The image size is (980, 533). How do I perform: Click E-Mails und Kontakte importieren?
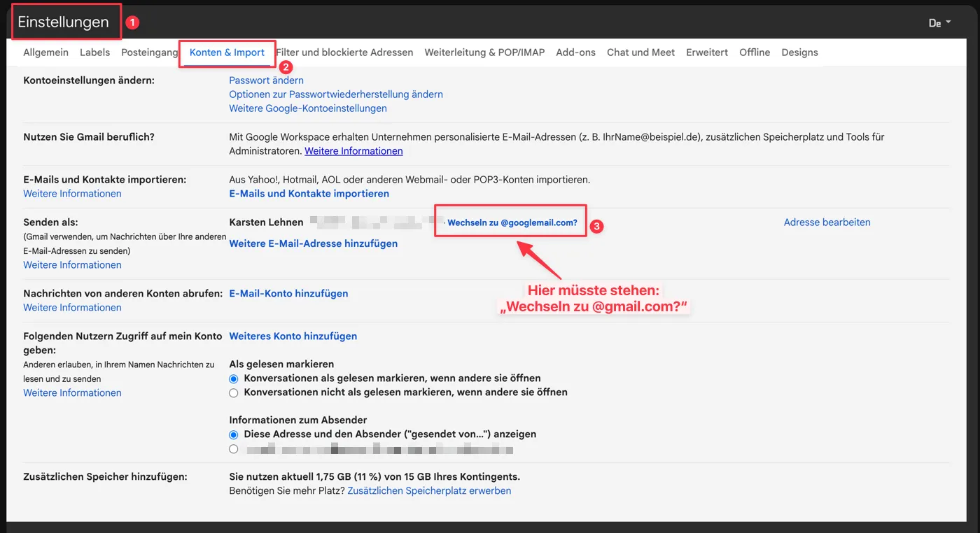pos(309,194)
